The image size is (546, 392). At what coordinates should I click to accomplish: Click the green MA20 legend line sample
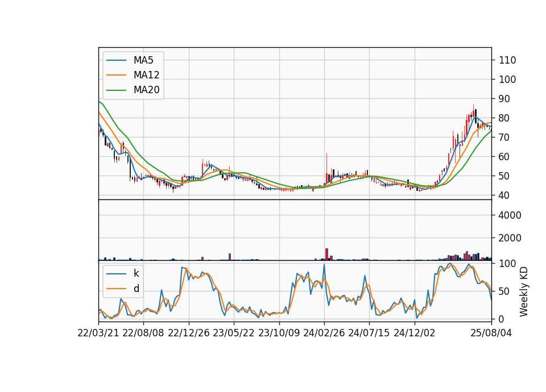(x=116, y=90)
